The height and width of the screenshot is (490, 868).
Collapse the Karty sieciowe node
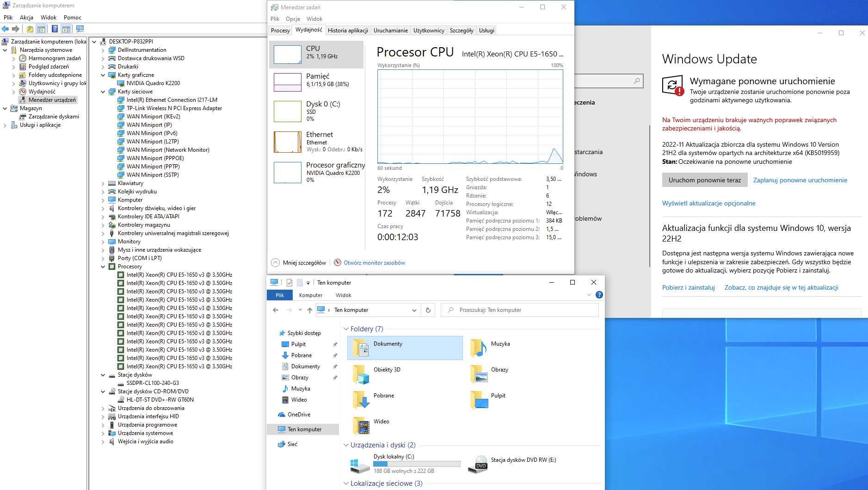coord(103,92)
